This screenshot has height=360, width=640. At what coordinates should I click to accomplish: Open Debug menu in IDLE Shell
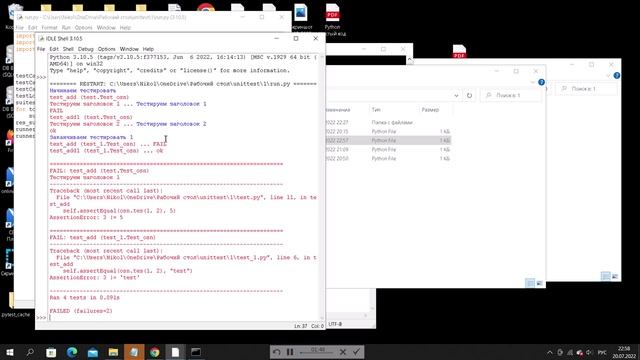[86, 49]
